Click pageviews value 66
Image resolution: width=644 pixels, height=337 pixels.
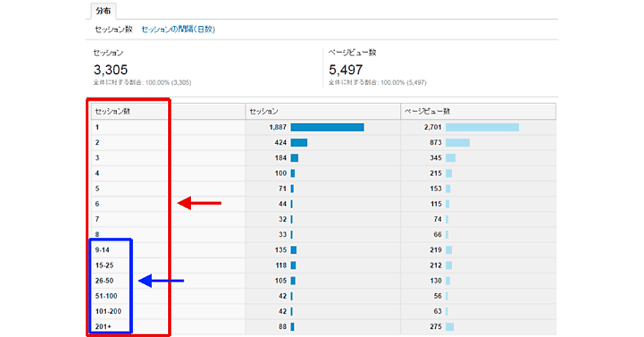coord(438,235)
